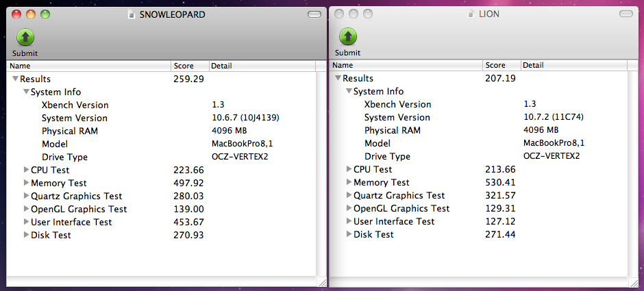Select Model row in LION window

(x=478, y=143)
